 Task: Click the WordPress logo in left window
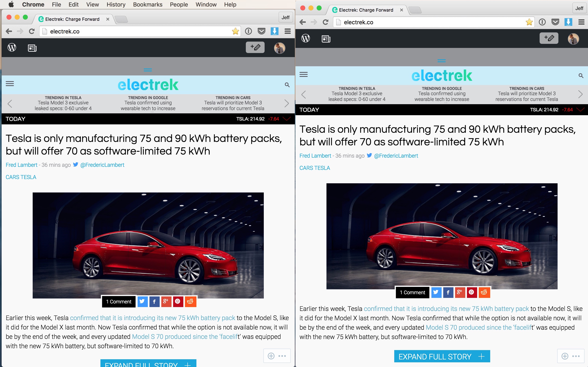pos(12,48)
